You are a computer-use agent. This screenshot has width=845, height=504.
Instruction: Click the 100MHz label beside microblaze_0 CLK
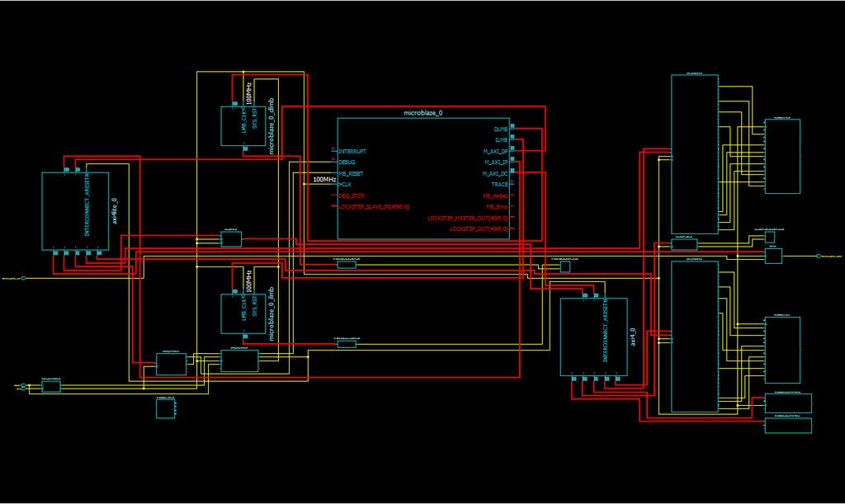tap(324, 179)
